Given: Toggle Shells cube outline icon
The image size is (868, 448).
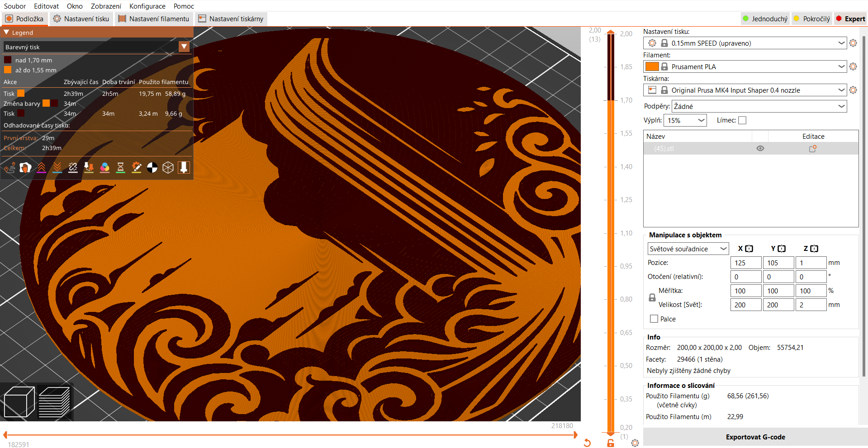Looking at the screenshot, I should pos(168,168).
